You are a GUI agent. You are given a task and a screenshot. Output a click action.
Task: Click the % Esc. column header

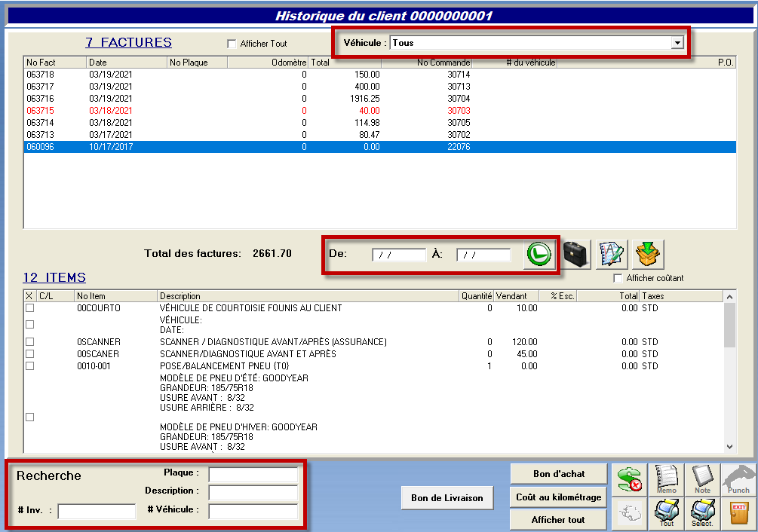tap(557, 296)
